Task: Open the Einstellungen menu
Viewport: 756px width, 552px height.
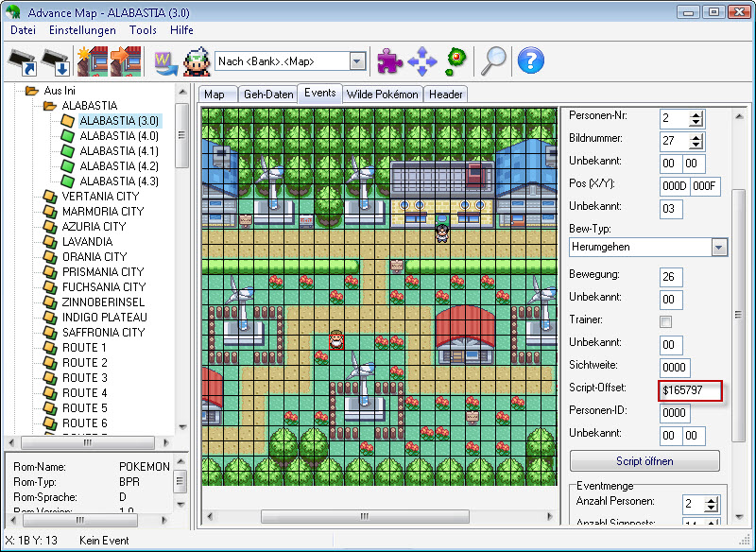Action: point(82,30)
